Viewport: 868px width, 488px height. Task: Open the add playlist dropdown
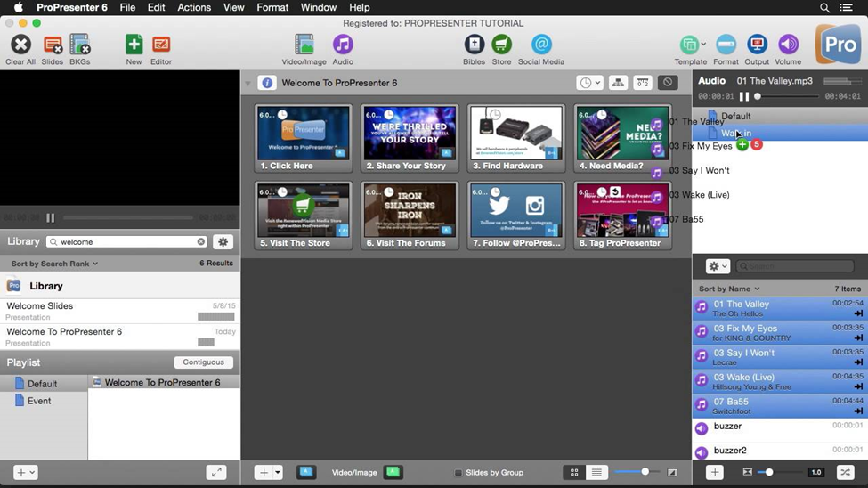(26, 473)
